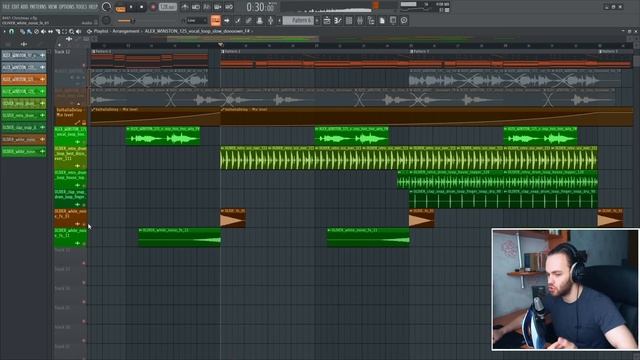Mute the orange OLIVER_white_noise_fx_03 track
Viewport: 640px width, 360px height.
pos(84,224)
